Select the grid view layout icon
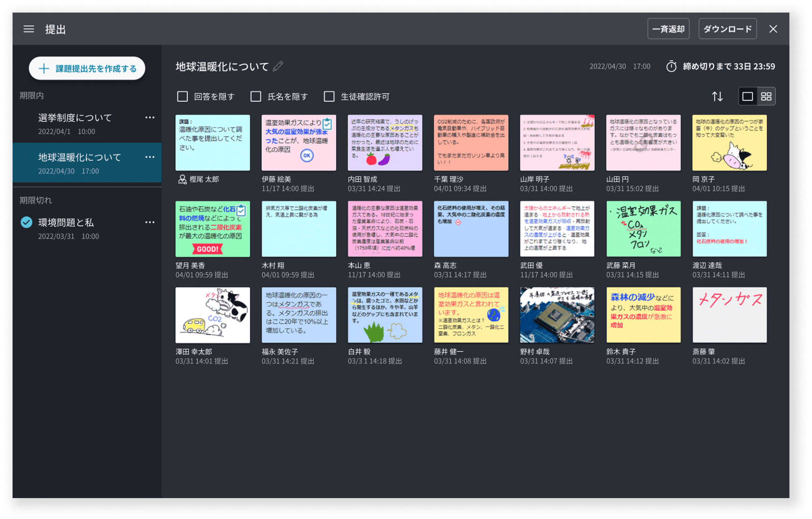This screenshot has width=812, height=519. point(766,96)
